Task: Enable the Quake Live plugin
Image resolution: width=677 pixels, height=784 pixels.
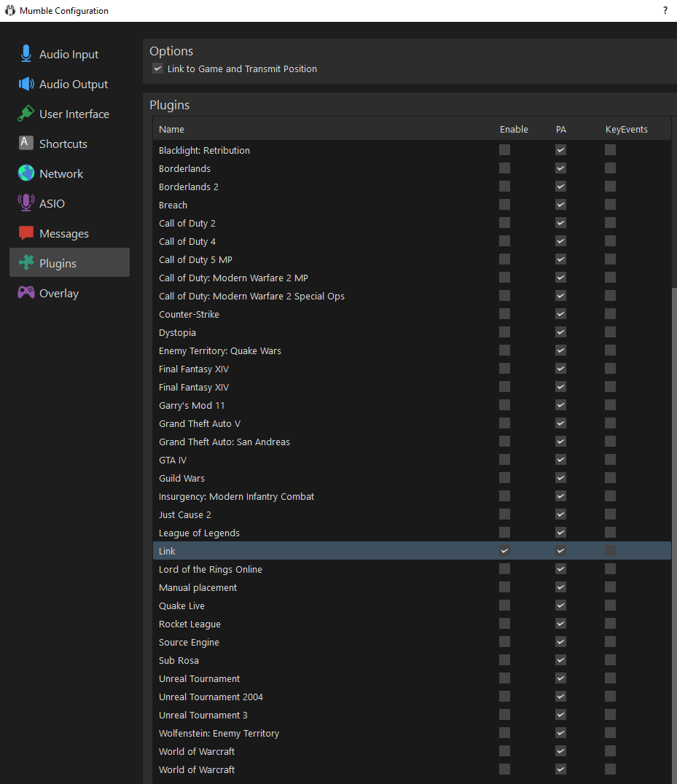Action: (504, 605)
